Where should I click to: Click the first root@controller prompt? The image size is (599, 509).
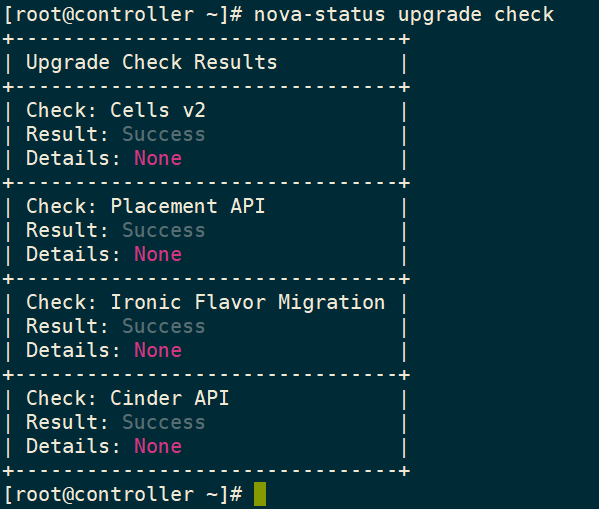123,15
